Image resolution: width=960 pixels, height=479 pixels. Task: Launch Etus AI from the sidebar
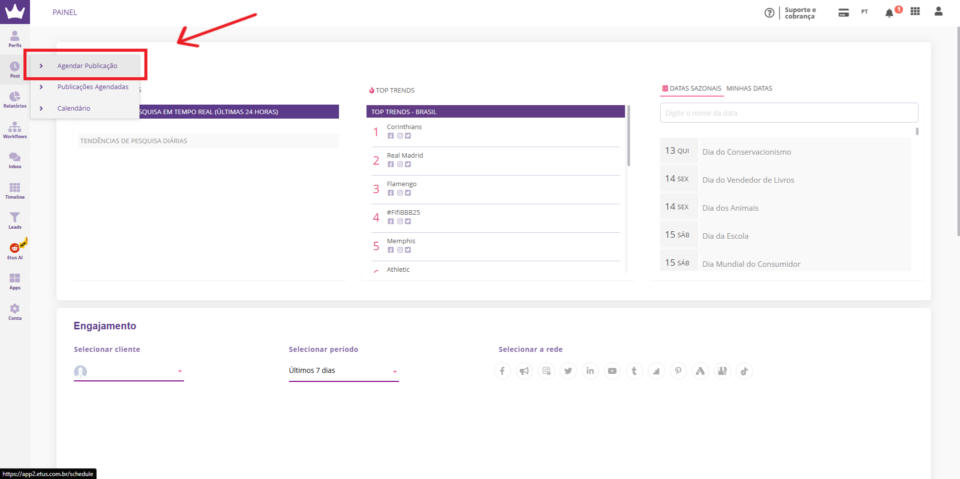point(15,250)
